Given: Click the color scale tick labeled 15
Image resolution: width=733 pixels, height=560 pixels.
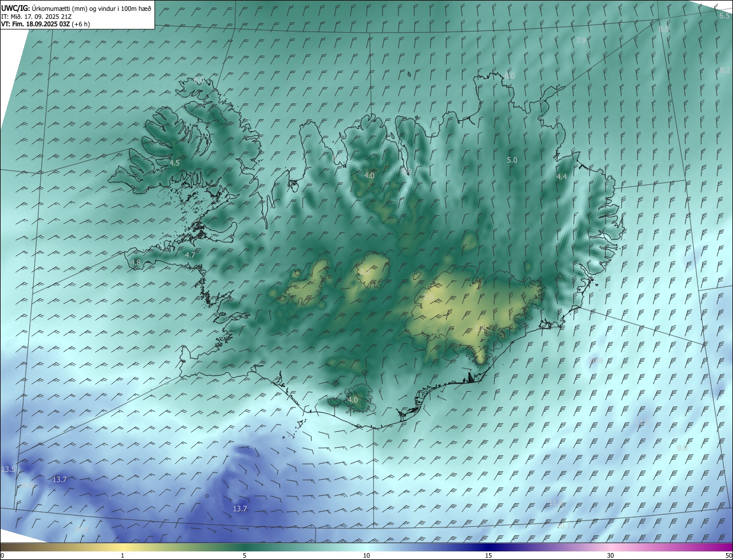Looking at the screenshot, I should (x=488, y=555).
